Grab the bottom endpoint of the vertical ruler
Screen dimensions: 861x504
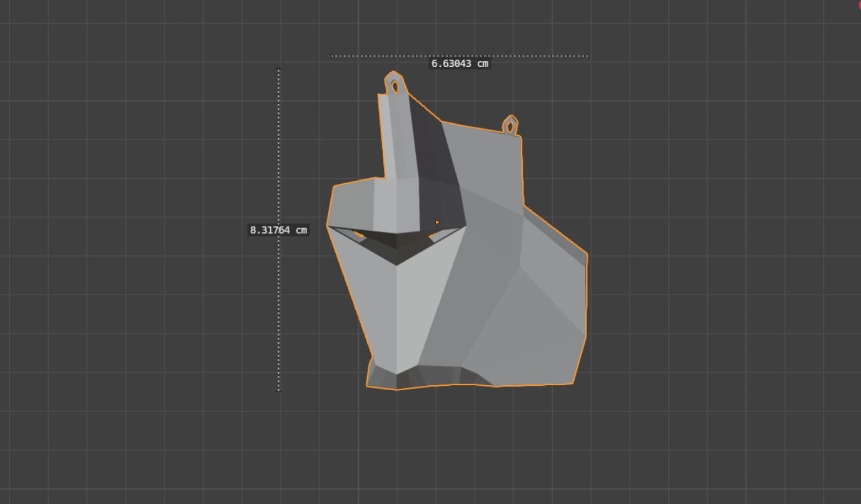point(279,390)
